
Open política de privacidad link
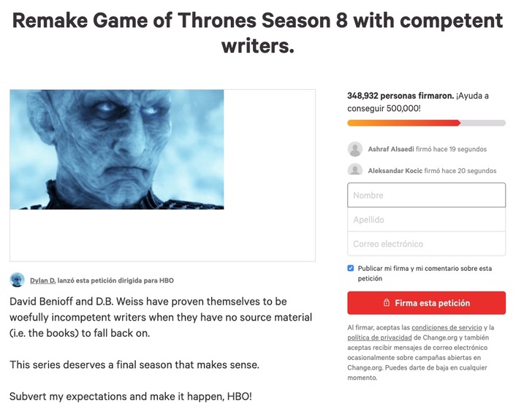pos(379,337)
